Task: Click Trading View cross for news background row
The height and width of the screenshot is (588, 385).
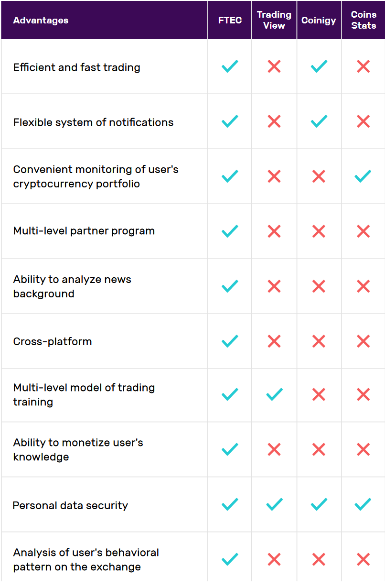Action: (x=274, y=286)
